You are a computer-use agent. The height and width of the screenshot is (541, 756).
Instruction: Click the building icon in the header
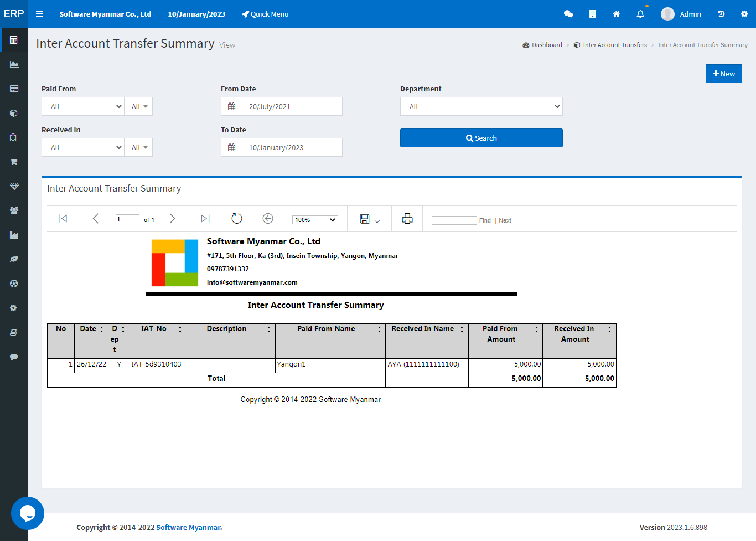(592, 14)
